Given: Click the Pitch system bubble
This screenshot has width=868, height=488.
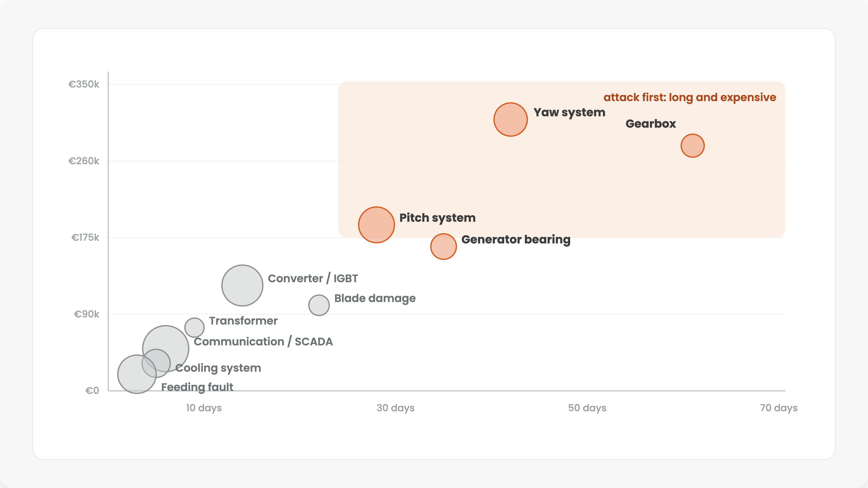Looking at the screenshot, I should (376, 225).
